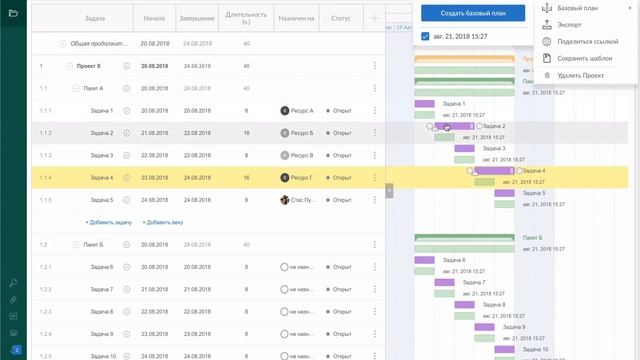The width and height of the screenshot is (640, 360).
Task: Open info icon for Задача 3
Action: coord(127,156)
